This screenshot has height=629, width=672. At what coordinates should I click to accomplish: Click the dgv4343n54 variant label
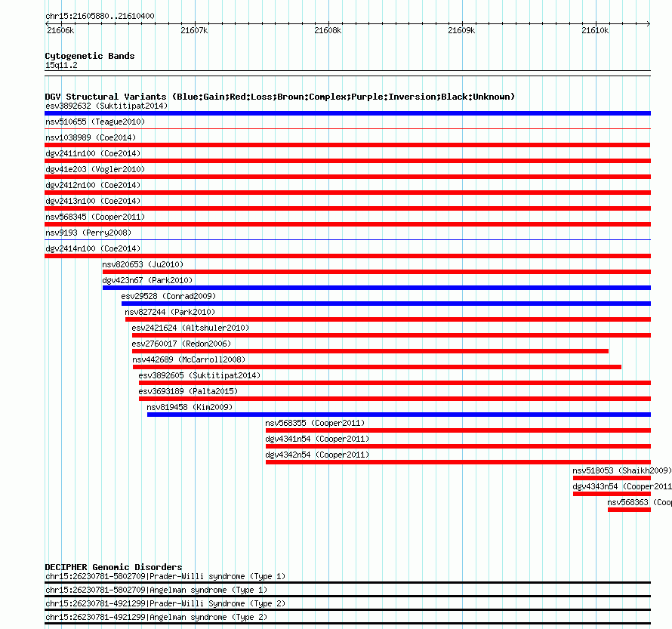click(x=622, y=486)
